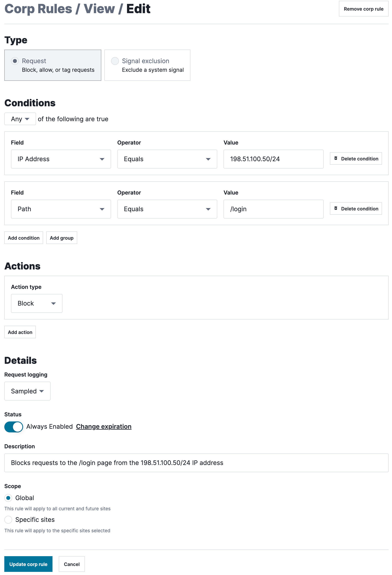
Task: Open the Path field dropdown
Action: click(61, 209)
